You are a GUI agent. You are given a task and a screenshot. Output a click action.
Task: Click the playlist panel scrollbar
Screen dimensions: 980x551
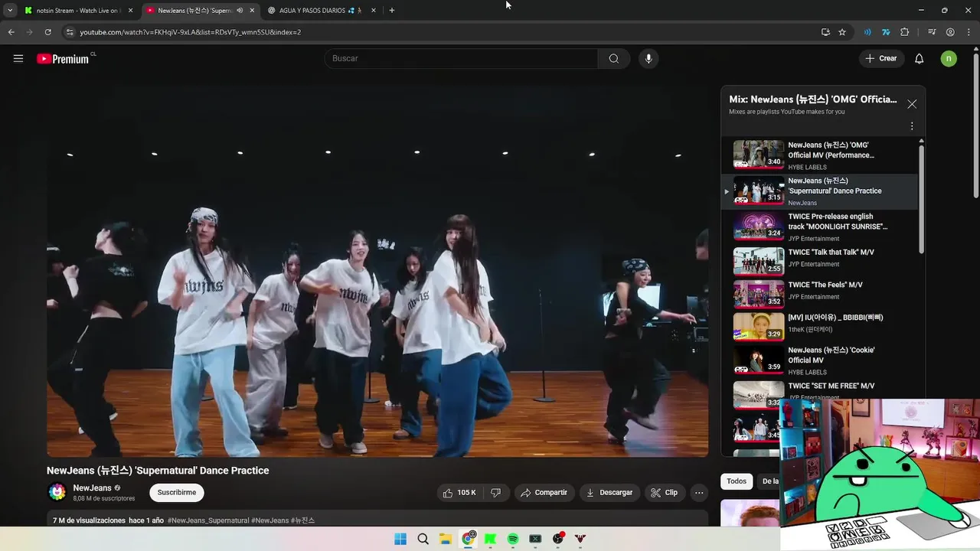tap(921, 199)
